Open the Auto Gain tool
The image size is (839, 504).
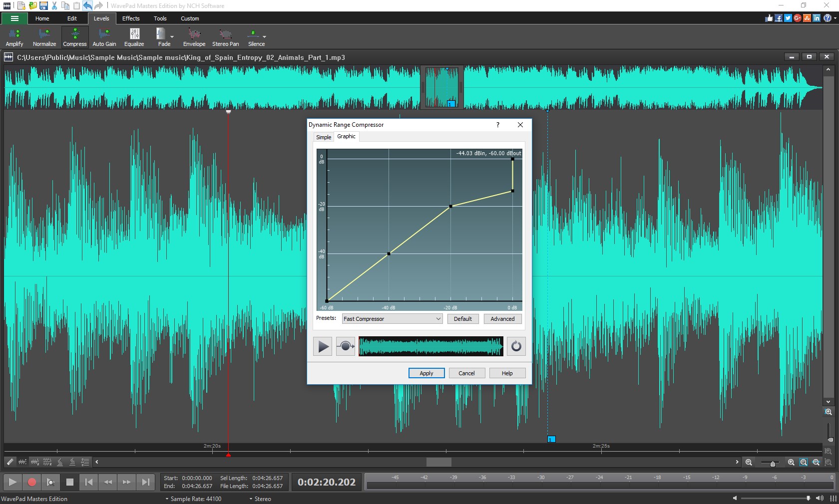pos(104,37)
